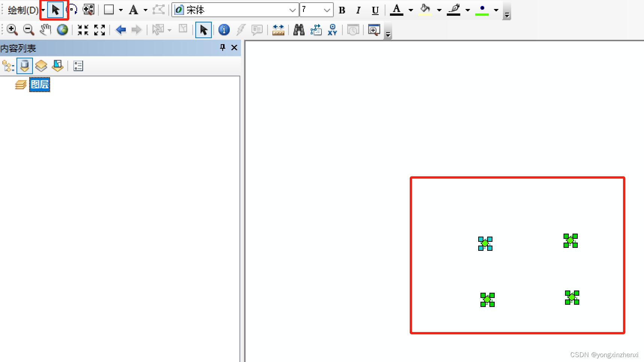List By Drawing Order in contents
Image resolution: width=644 pixels, height=362 pixels.
(8, 66)
